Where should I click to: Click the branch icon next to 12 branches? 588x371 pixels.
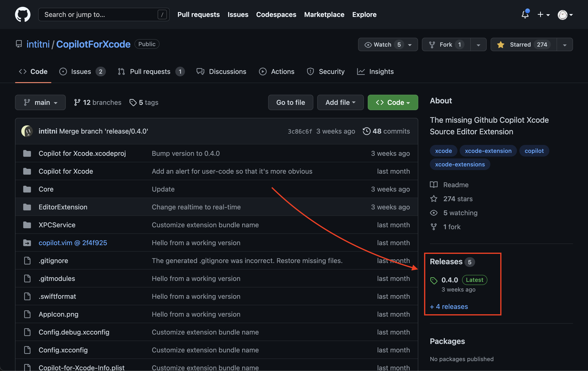coord(77,102)
